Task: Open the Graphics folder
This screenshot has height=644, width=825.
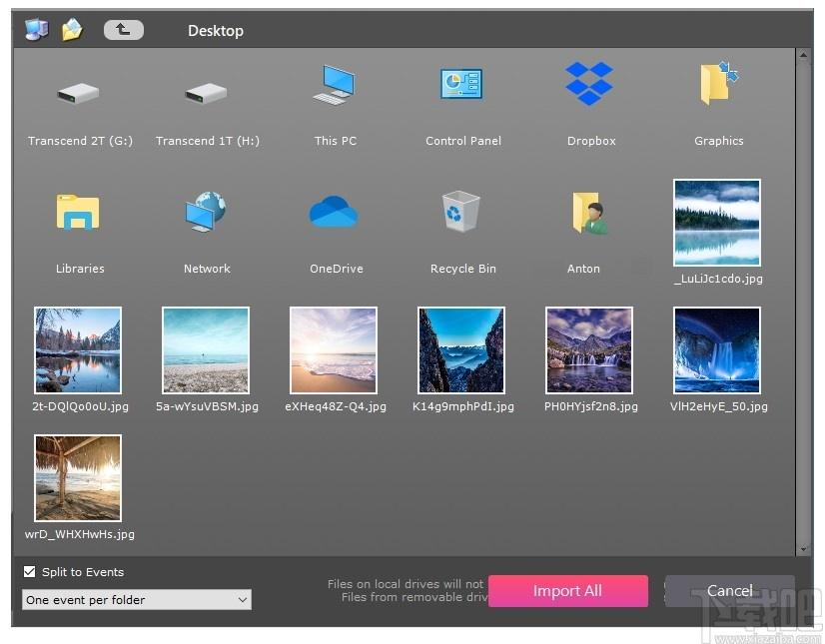Action: coord(719,83)
